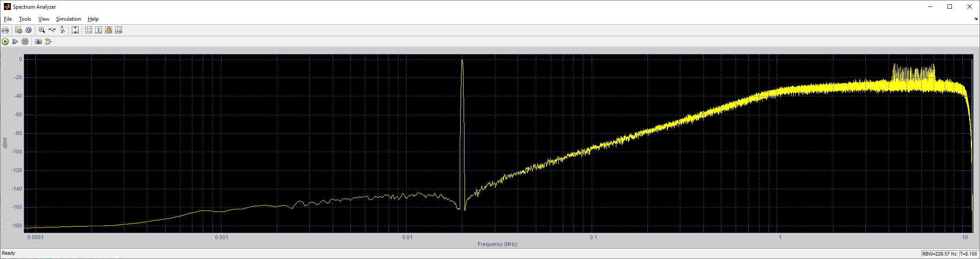The width and height of the screenshot is (980, 259).
Task: Open the Tools menu
Action: click(25, 19)
